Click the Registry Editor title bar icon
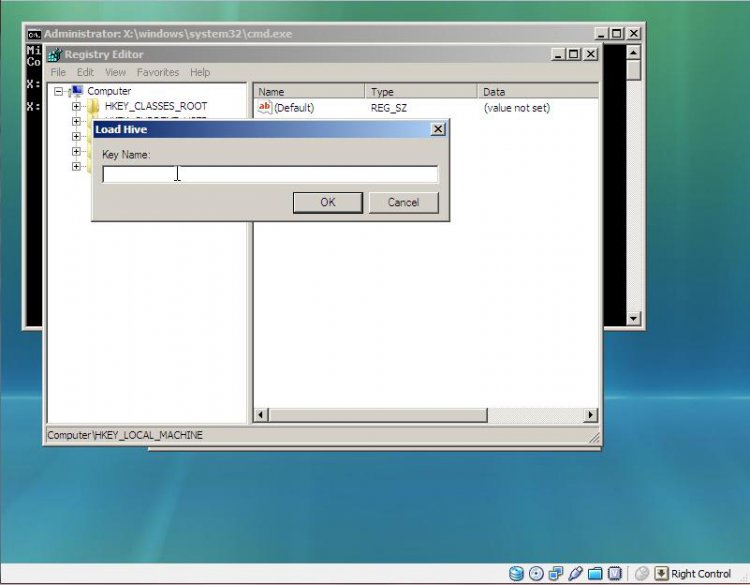 click(x=55, y=55)
